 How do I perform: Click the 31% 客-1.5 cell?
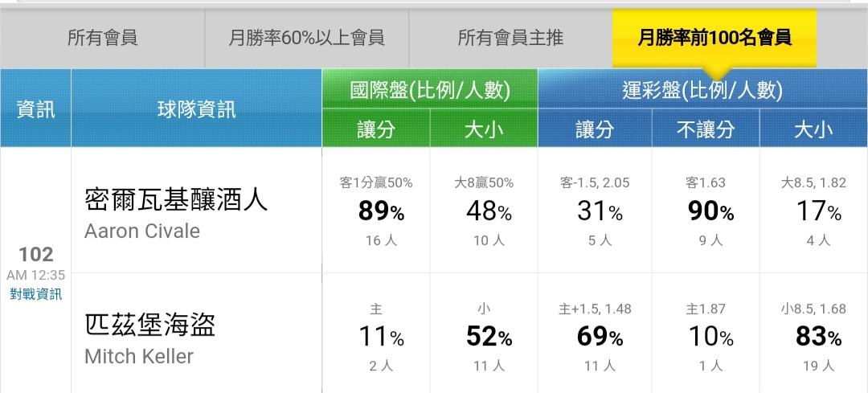point(595,211)
